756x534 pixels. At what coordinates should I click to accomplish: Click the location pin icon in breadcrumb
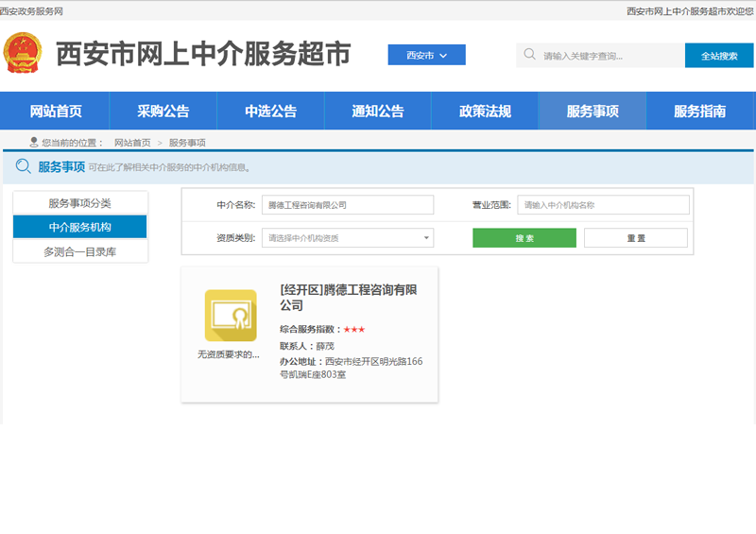pos(34,143)
